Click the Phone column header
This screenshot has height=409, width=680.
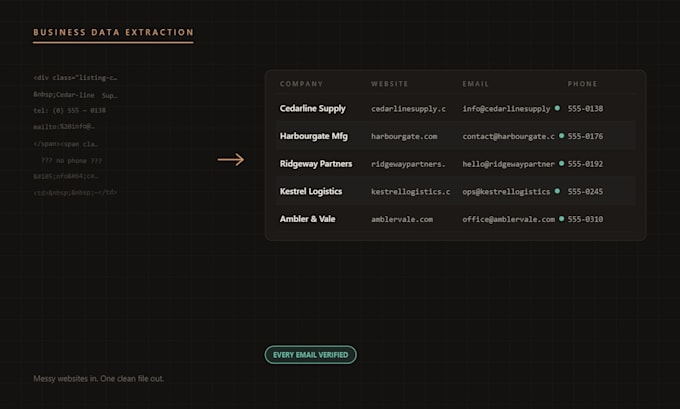tap(582, 84)
